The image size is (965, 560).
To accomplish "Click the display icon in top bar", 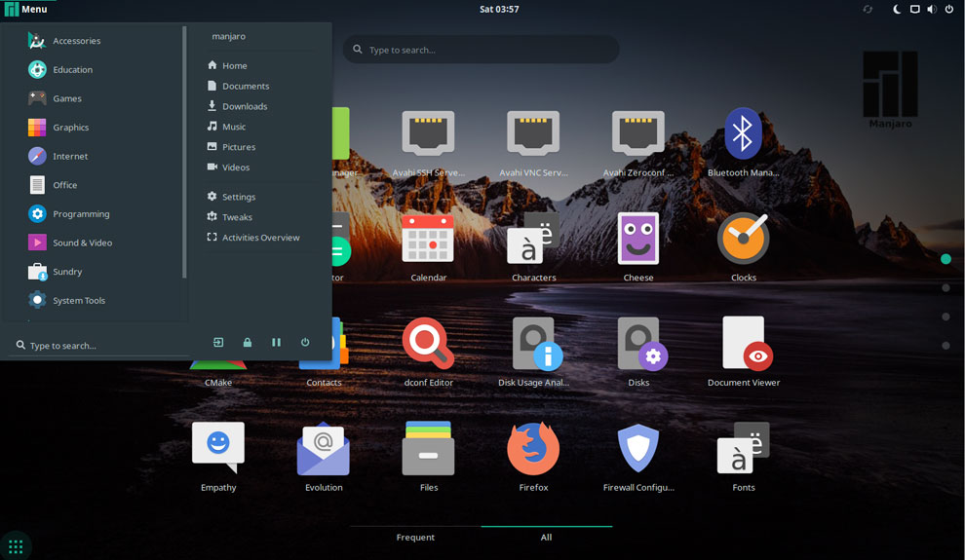I will [915, 9].
